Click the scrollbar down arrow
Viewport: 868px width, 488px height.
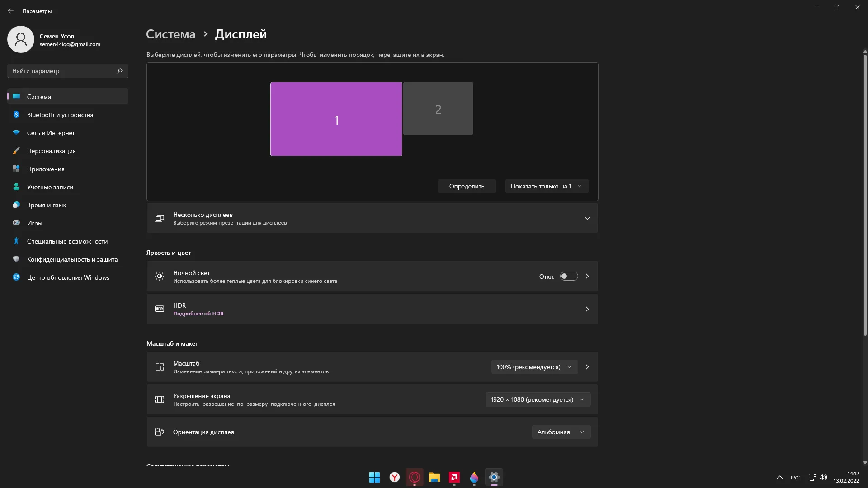click(x=865, y=463)
